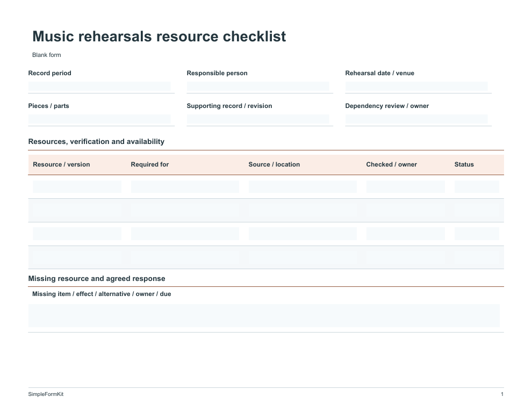
Task: Select the title 'Music rehearsals resource checklist'
Action: coord(159,37)
